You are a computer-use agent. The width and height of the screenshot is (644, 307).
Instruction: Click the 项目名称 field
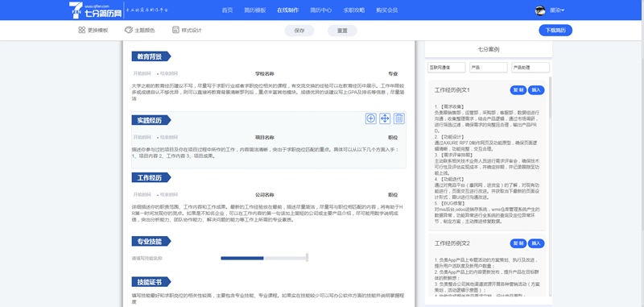[x=265, y=137]
